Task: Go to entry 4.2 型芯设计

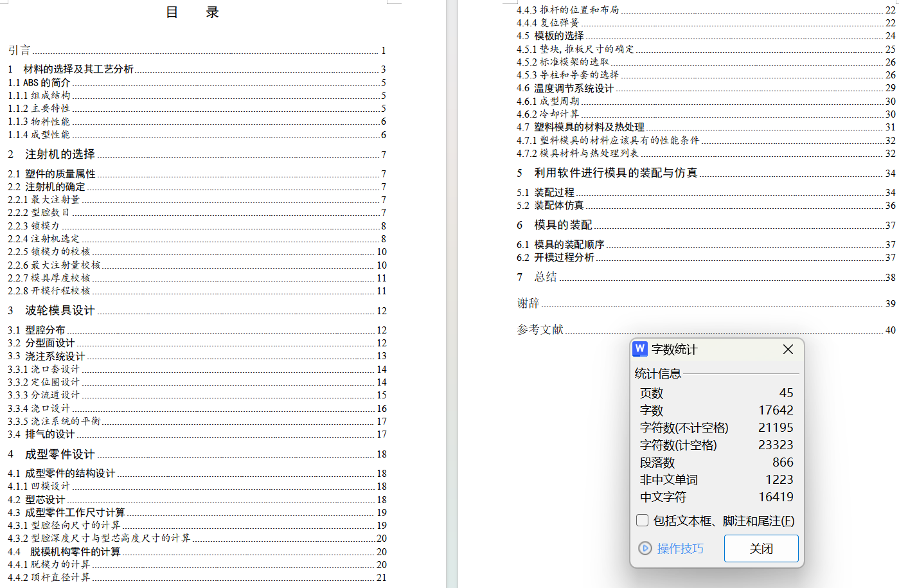Action: pos(197,499)
